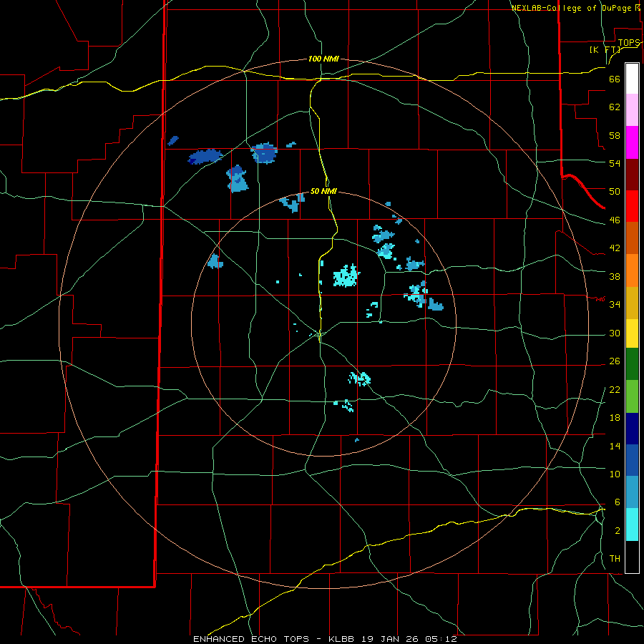This screenshot has height=644, width=644.
Task: Click the bright orange legend swatch
Action: coord(632,270)
